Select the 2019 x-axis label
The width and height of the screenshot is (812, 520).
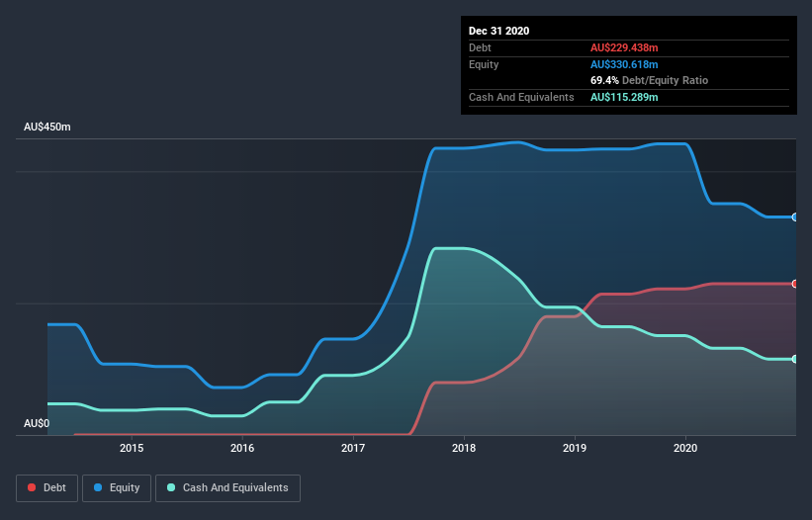pyautogui.click(x=575, y=448)
